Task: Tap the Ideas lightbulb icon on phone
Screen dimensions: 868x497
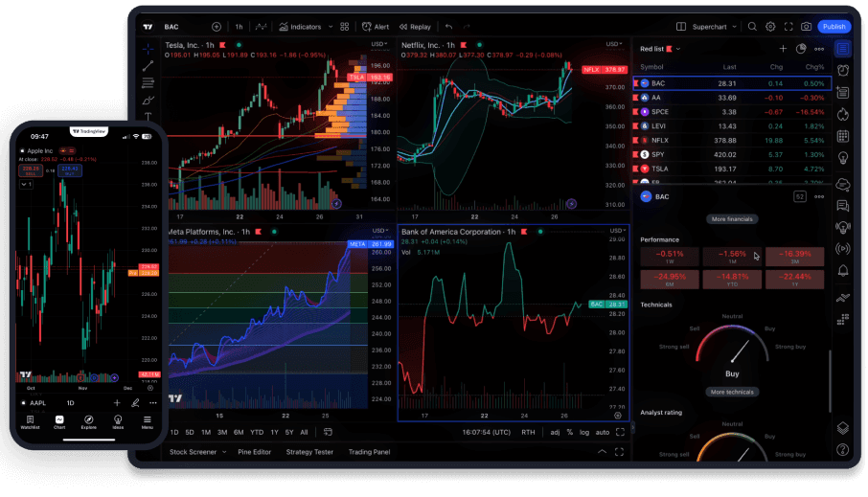Action: (x=118, y=420)
